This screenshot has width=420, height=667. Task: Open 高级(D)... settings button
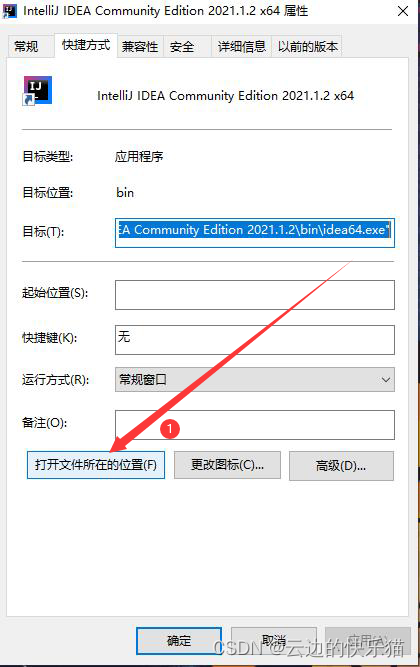(x=341, y=466)
